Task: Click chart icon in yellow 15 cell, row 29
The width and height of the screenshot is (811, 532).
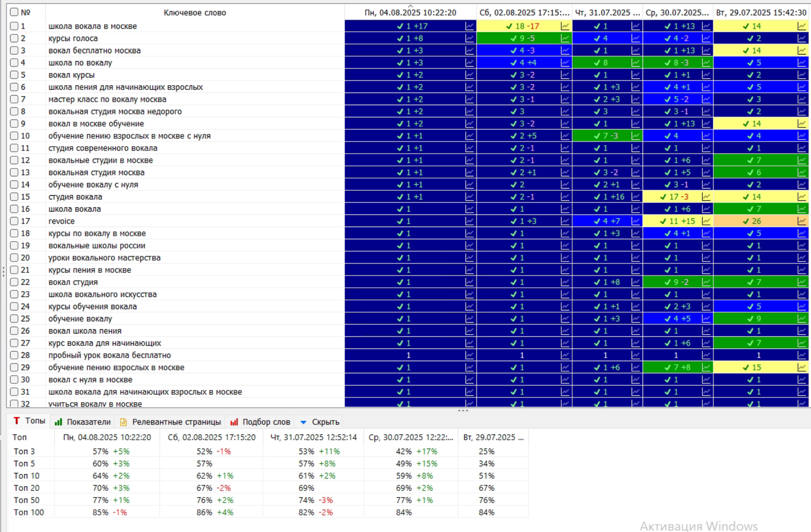Action: (x=802, y=367)
